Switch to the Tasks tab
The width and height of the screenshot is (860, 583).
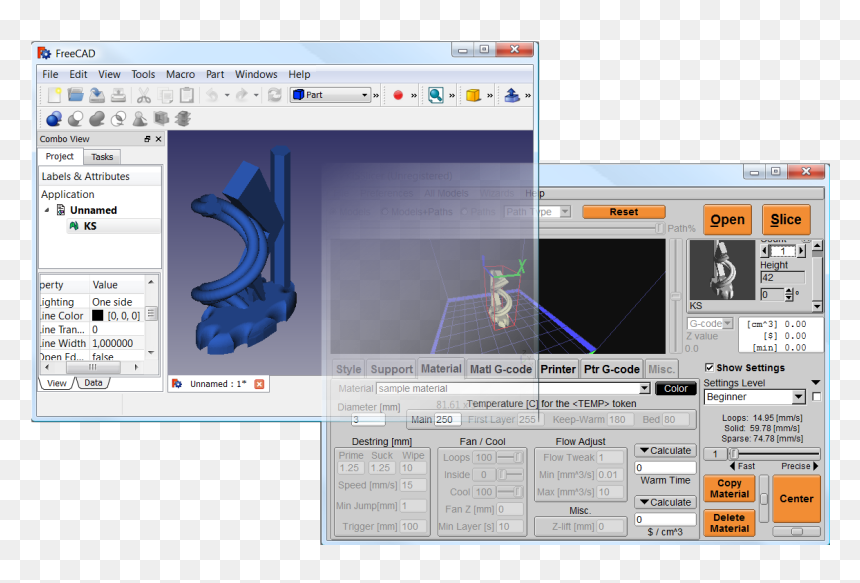point(102,157)
